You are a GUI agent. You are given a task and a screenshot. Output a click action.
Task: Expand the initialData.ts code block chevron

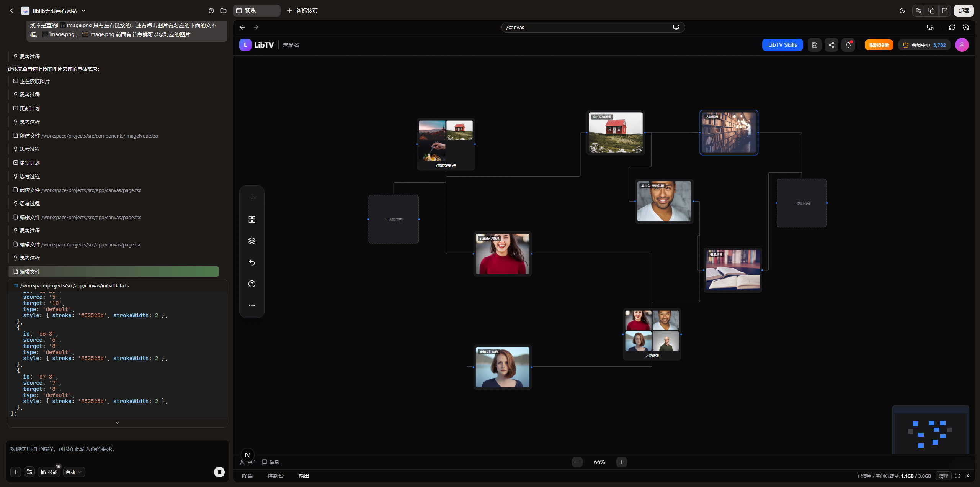[x=117, y=423]
